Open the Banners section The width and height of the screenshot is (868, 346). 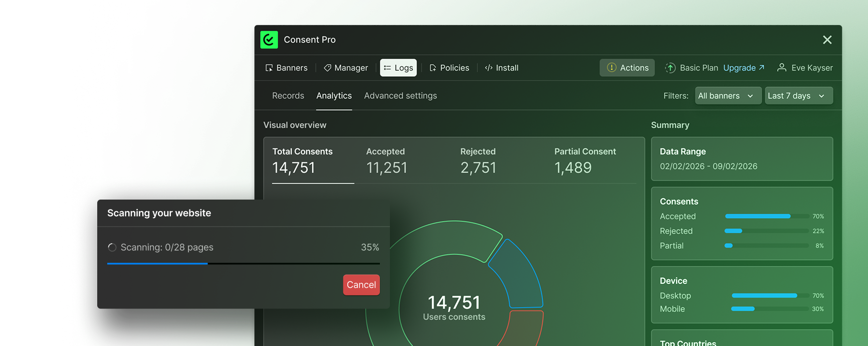pyautogui.click(x=287, y=68)
